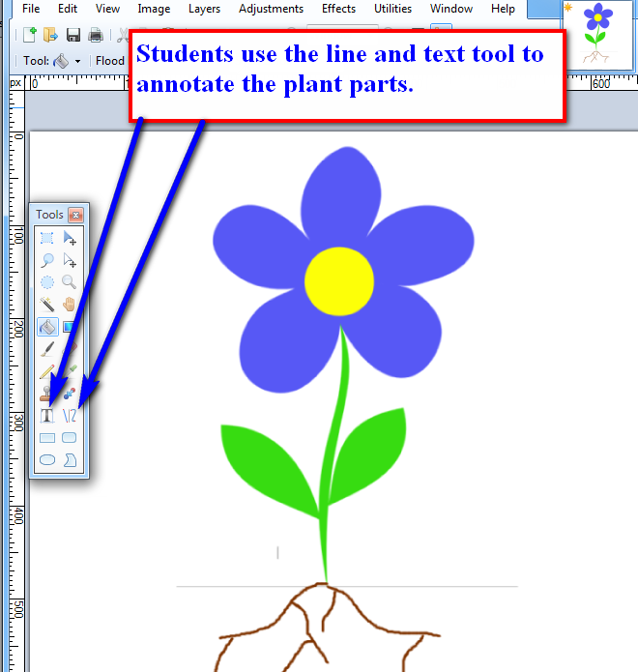This screenshot has width=638, height=672.
Task: Open the Edit menu
Action: coord(68,9)
